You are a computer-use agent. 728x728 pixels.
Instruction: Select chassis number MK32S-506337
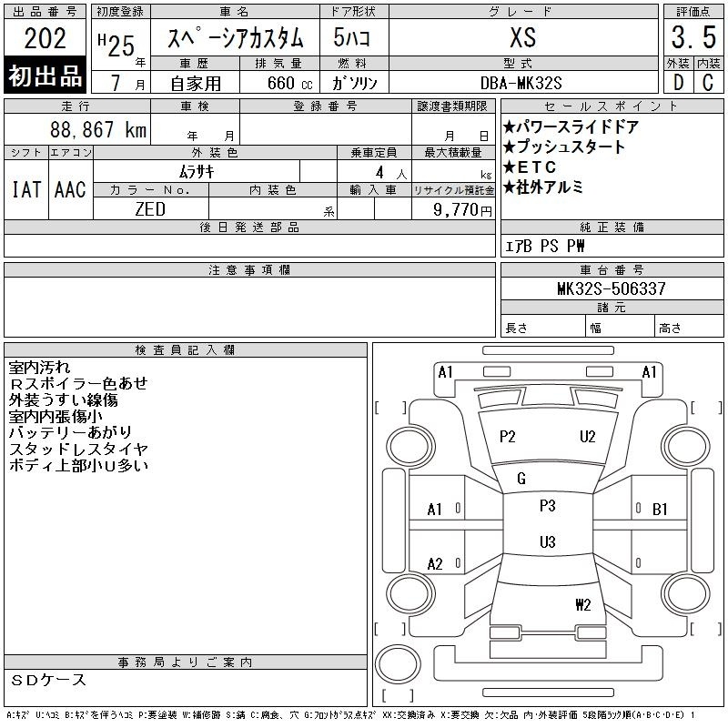[612, 289]
